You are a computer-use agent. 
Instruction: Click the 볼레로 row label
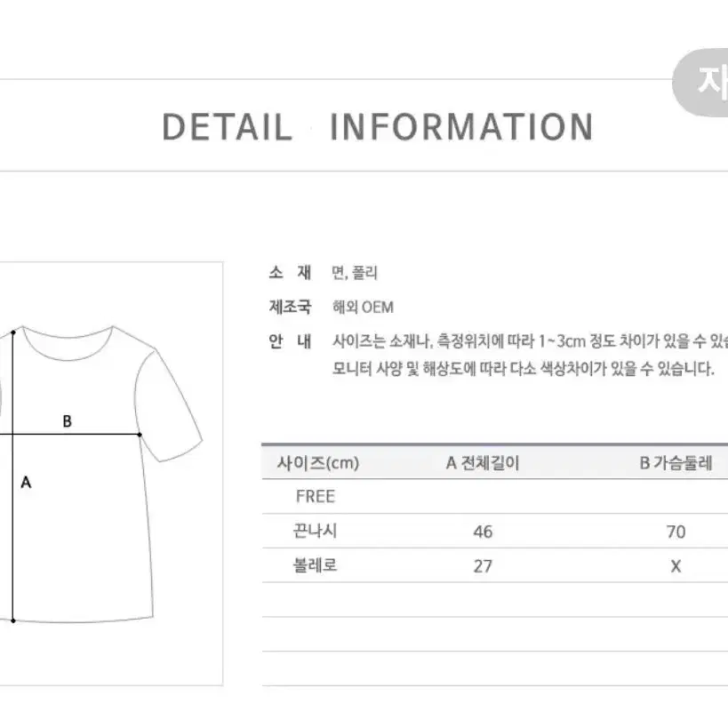tap(315, 565)
